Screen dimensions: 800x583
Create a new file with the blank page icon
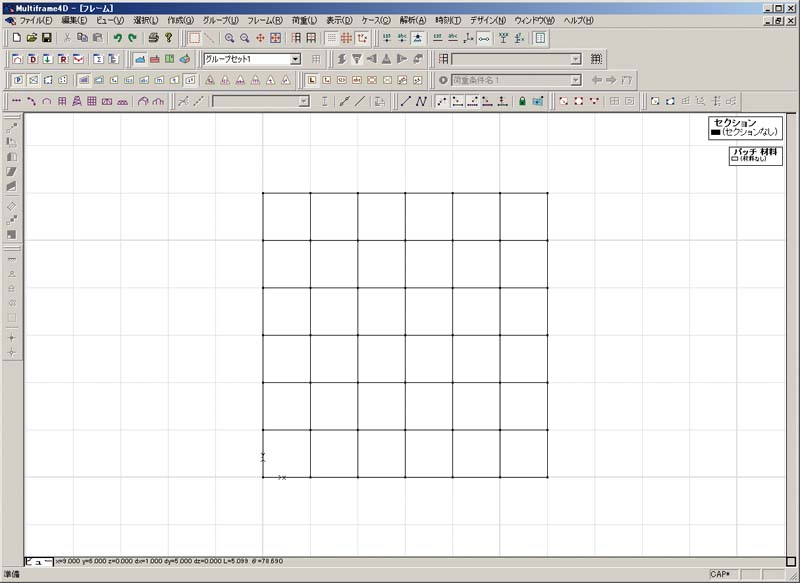click(x=17, y=38)
